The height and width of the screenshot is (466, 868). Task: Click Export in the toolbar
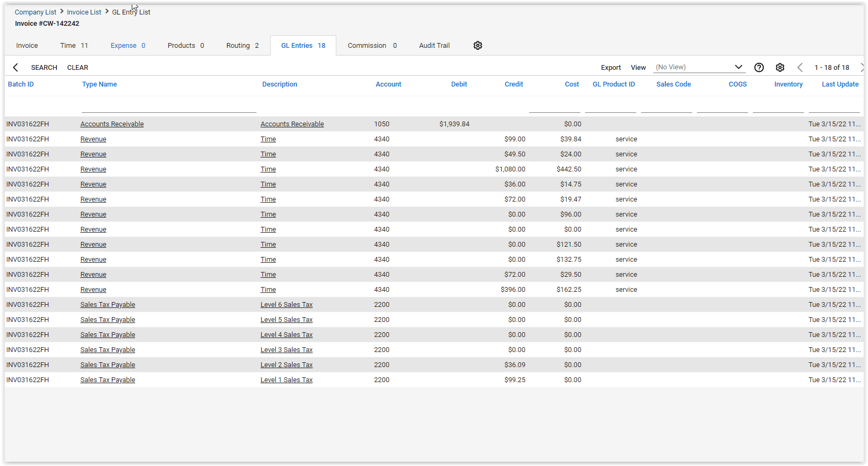(x=610, y=68)
